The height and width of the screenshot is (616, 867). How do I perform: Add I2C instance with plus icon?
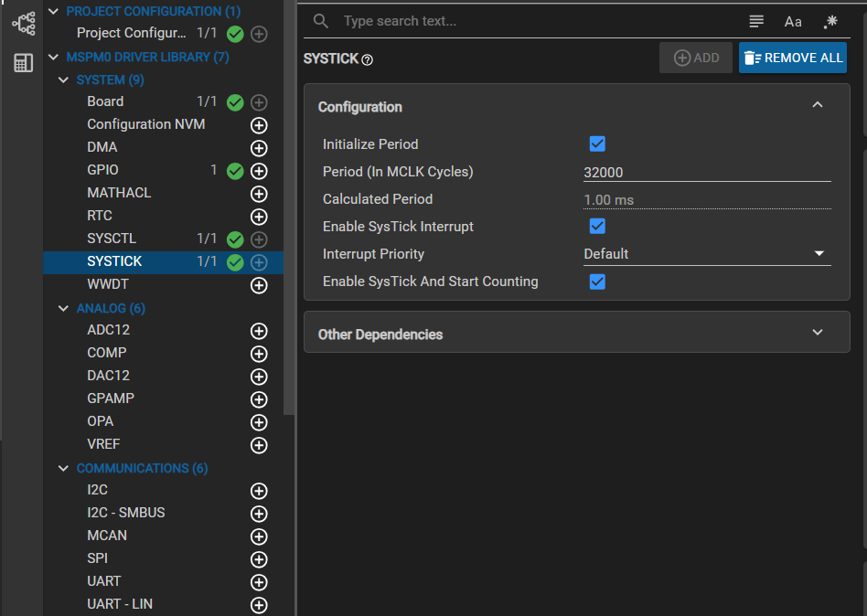click(x=259, y=491)
